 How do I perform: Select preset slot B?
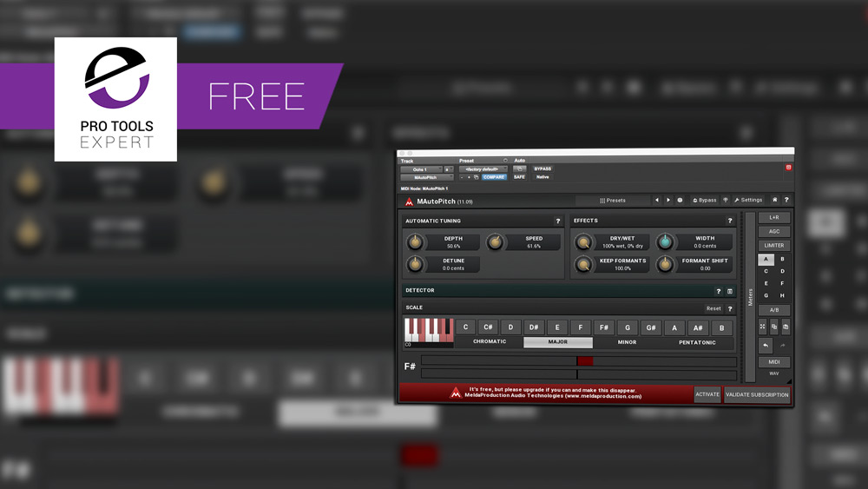(782, 259)
